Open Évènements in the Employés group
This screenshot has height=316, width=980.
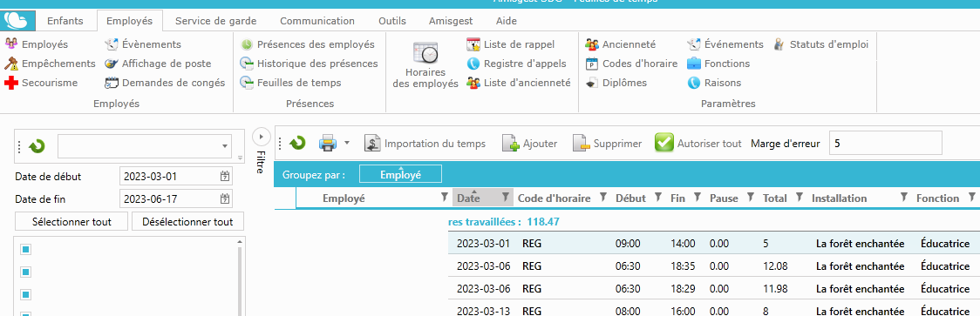click(x=143, y=44)
